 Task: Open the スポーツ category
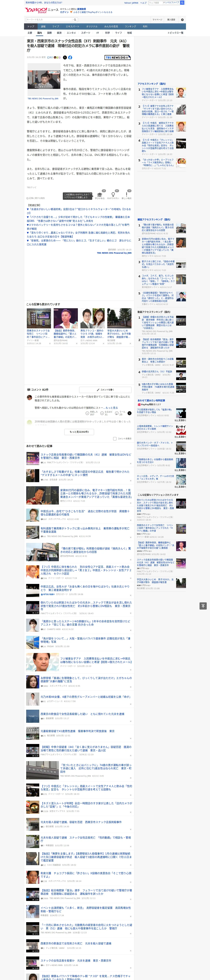pos(86,33)
